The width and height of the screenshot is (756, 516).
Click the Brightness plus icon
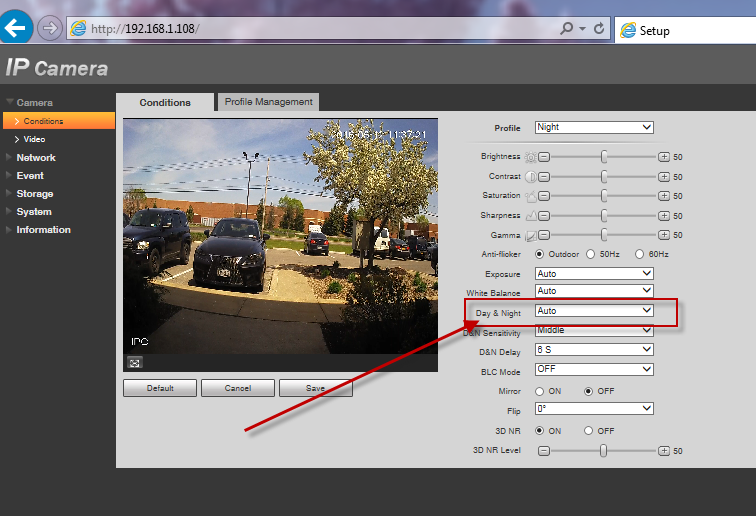(x=663, y=157)
